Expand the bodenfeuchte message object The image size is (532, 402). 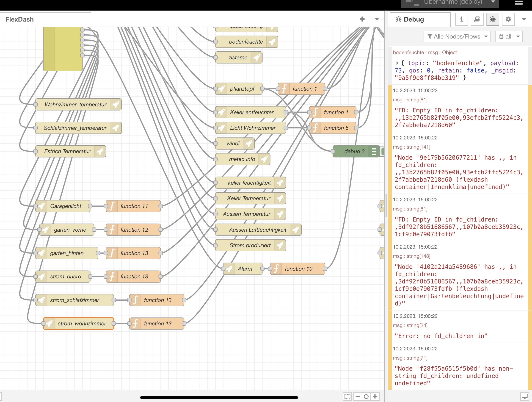(x=397, y=63)
